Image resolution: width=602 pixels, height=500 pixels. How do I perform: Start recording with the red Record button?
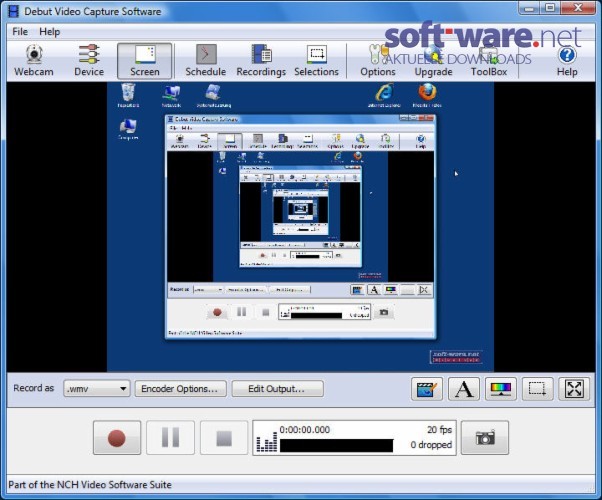click(x=117, y=438)
